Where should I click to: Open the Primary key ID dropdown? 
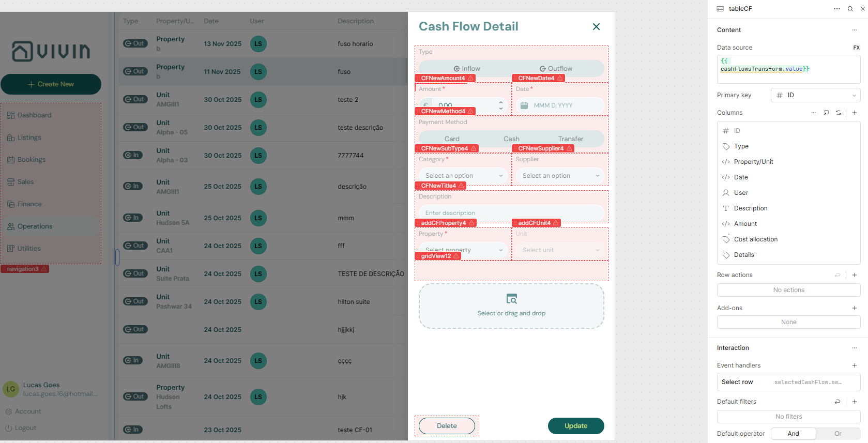tap(816, 95)
